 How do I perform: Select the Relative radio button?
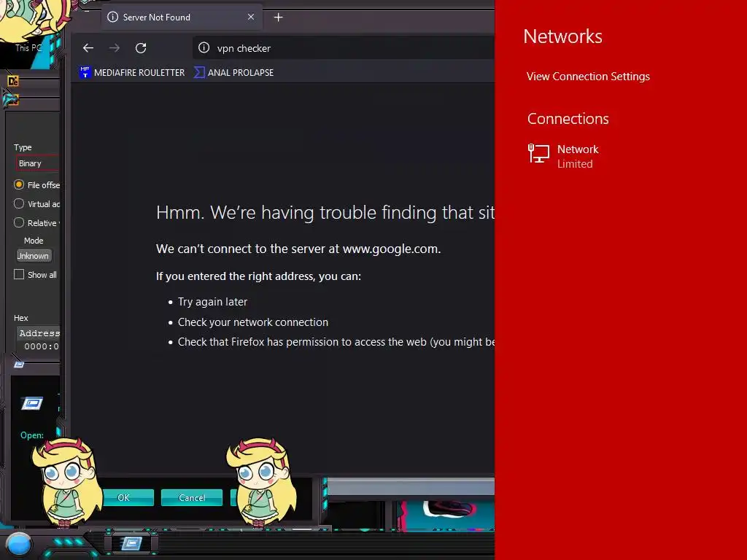tap(19, 222)
